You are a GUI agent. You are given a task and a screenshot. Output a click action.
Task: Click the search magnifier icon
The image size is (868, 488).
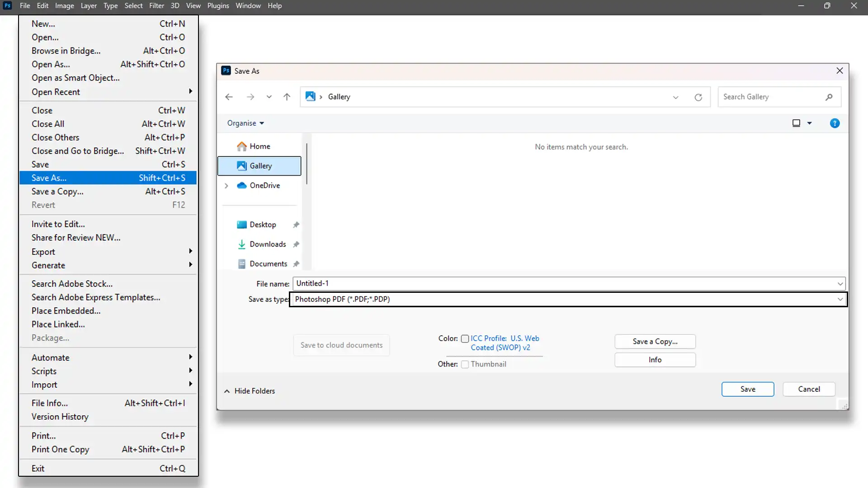[829, 97]
